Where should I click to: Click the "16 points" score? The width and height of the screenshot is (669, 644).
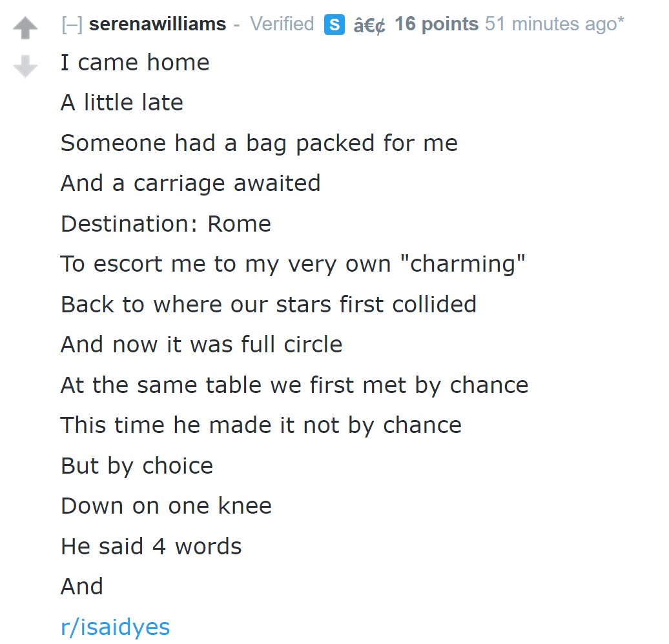coord(437,25)
